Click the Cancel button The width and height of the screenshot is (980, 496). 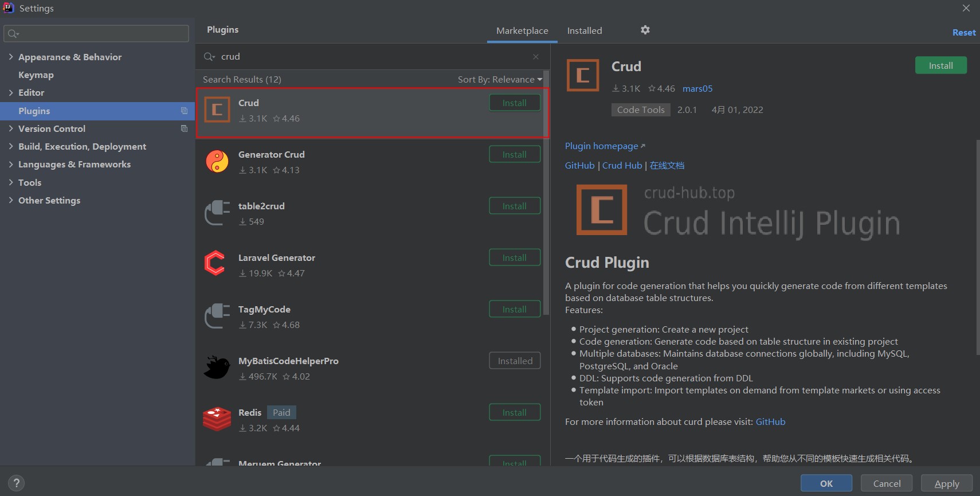[887, 483]
